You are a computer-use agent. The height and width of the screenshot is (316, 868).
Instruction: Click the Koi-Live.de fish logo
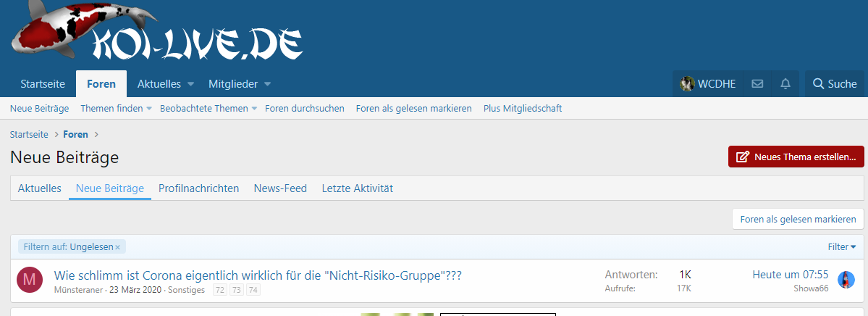pos(156,38)
